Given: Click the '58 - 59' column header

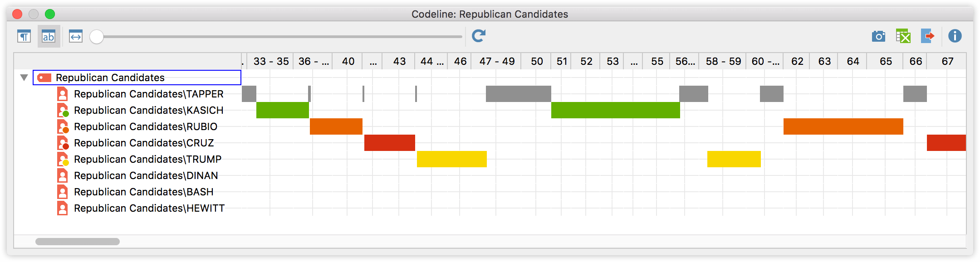Looking at the screenshot, I should pos(723,61).
